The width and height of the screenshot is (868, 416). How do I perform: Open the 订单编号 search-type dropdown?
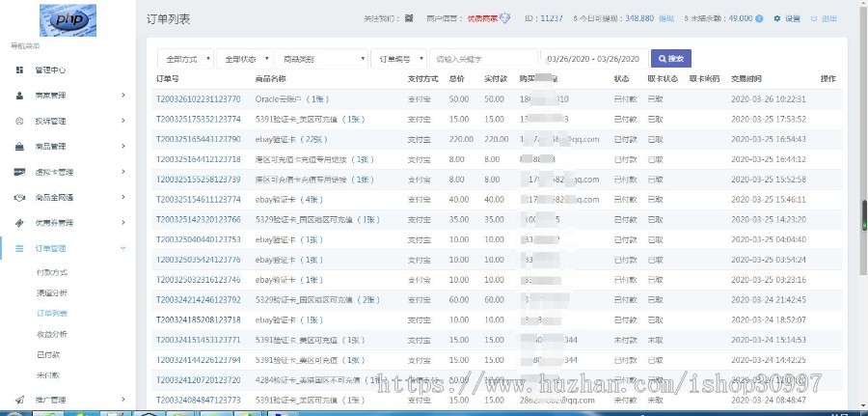point(398,59)
